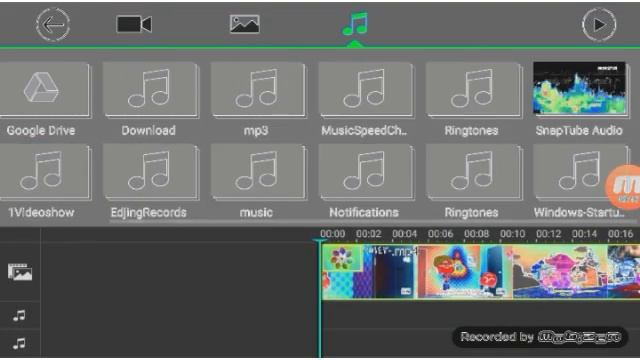Open the music folder
Screen dimensions: 640x360
click(x=258, y=172)
